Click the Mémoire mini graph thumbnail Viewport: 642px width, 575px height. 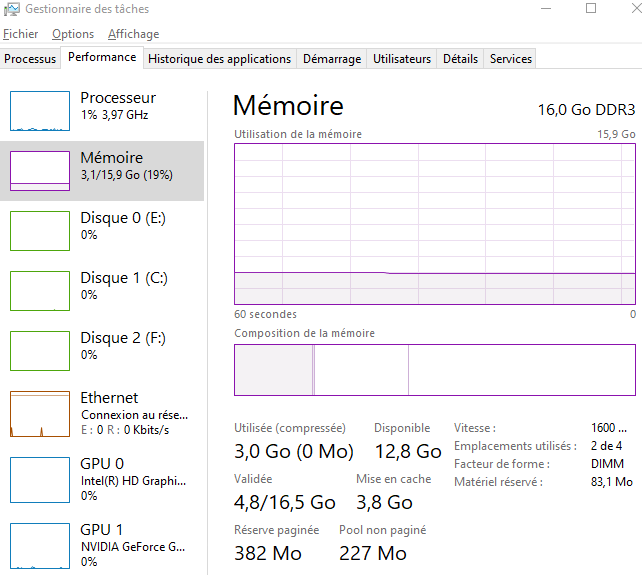coord(40,171)
